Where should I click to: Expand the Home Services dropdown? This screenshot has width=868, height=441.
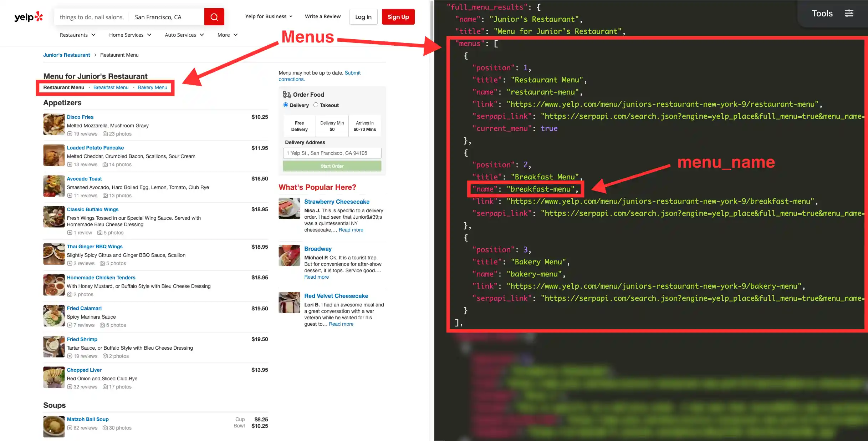[x=130, y=35]
